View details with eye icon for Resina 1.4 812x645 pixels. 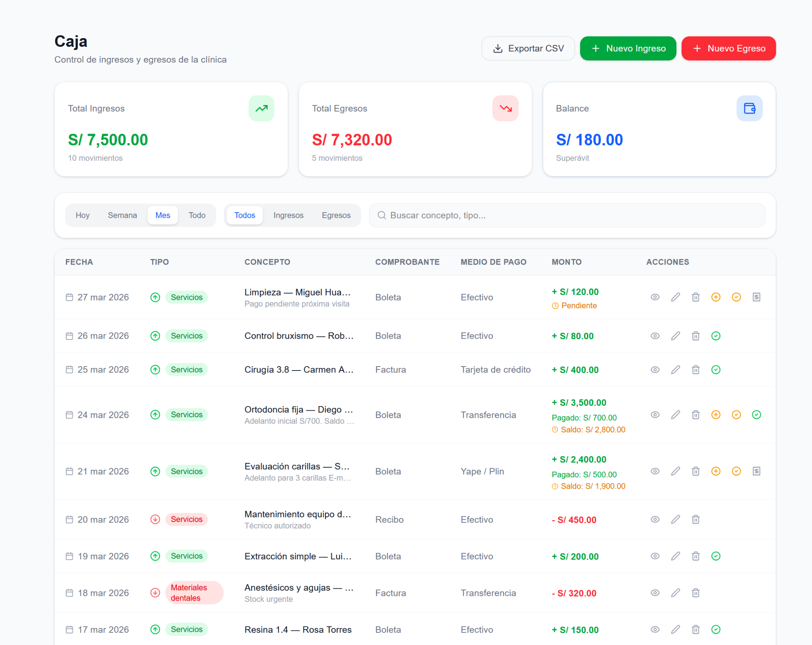(655, 630)
